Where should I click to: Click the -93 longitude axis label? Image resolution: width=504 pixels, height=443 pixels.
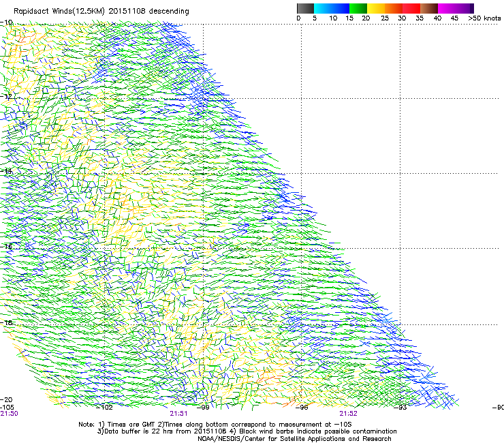[x=400, y=408]
